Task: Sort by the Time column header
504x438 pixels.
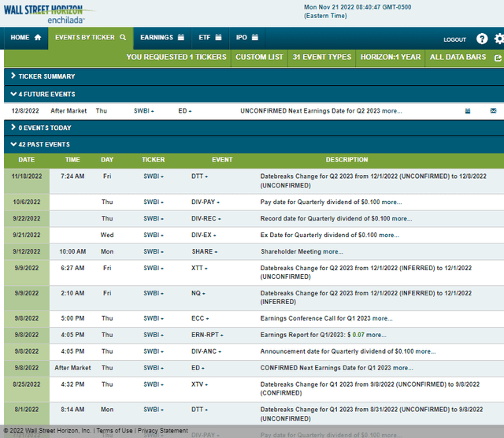Action: click(x=72, y=160)
